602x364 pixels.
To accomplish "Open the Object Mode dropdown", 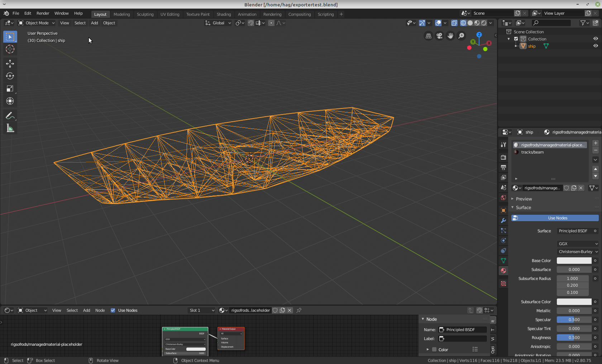I will [37, 23].
